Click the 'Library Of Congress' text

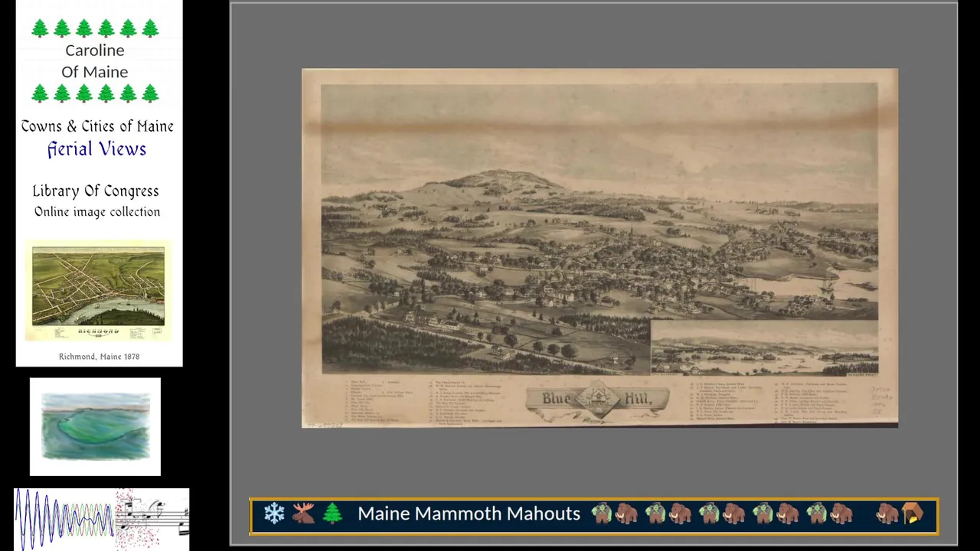tap(96, 191)
